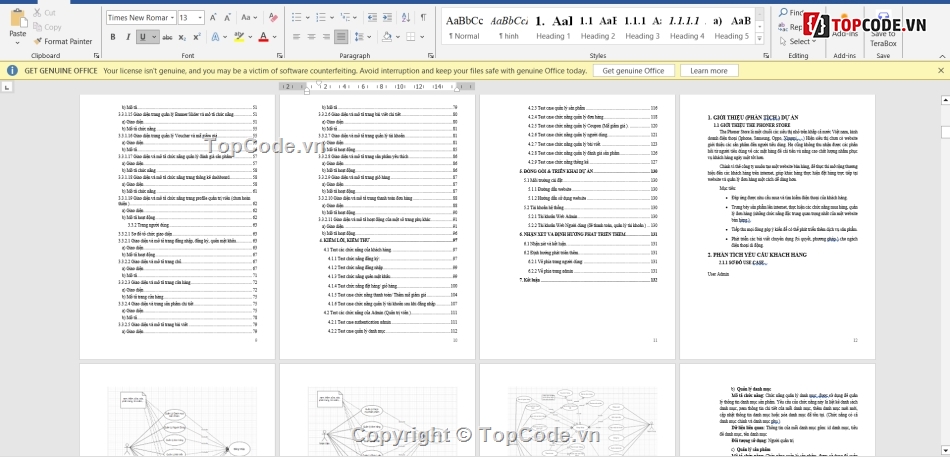This screenshot has width=950, height=457.
Task: Open the Select menu in Editing
Action: [x=799, y=41]
